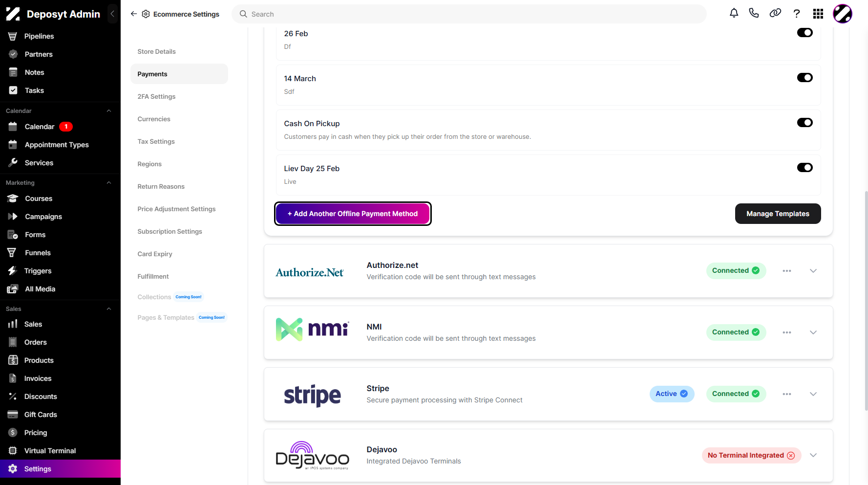The width and height of the screenshot is (868, 485).
Task: Go back with the arrow beside Ecommerce Settings
Action: coord(133,14)
